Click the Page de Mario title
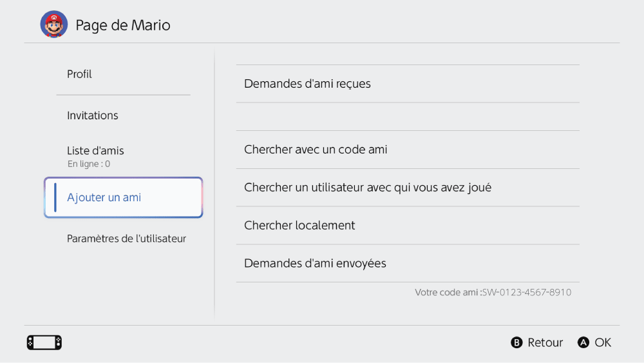This screenshot has width=644, height=363. click(123, 26)
